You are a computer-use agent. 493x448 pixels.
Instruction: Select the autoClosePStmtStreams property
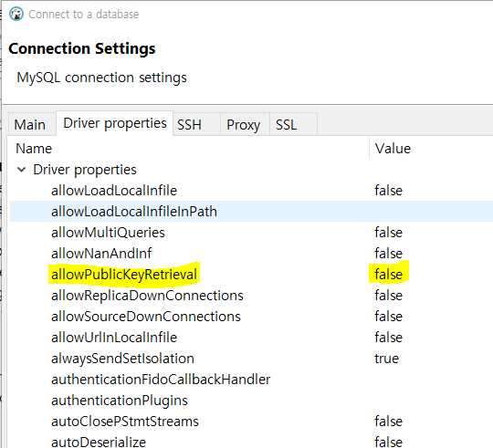point(125,422)
